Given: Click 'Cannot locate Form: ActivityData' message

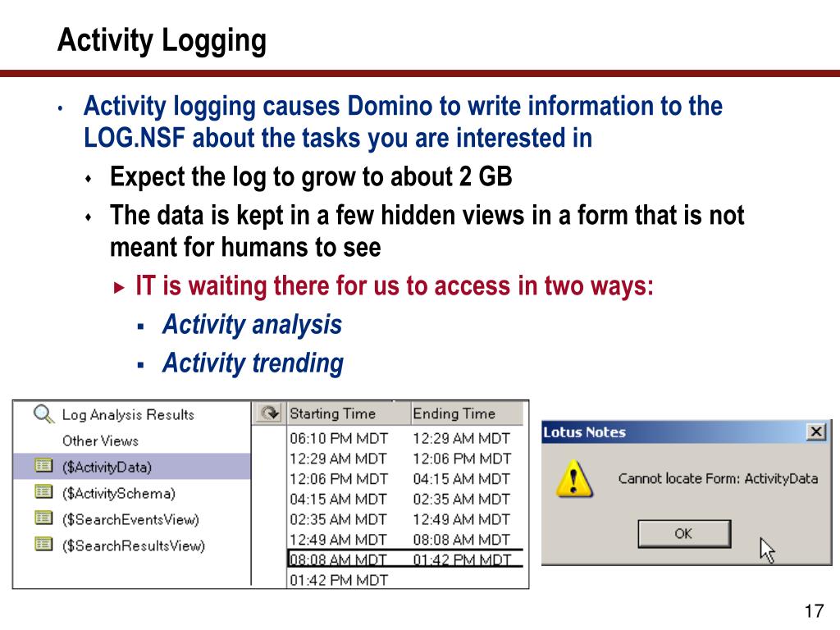Looking at the screenshot, I should coord(718,478).
